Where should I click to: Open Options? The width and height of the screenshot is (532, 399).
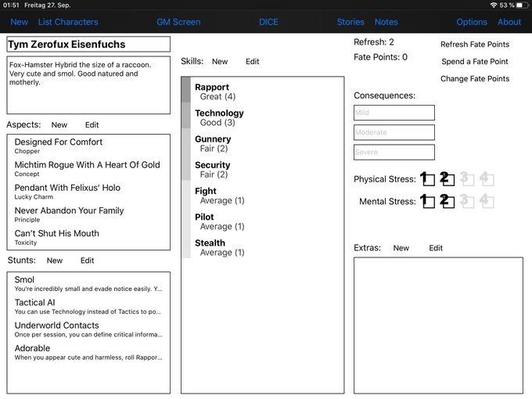472,22
